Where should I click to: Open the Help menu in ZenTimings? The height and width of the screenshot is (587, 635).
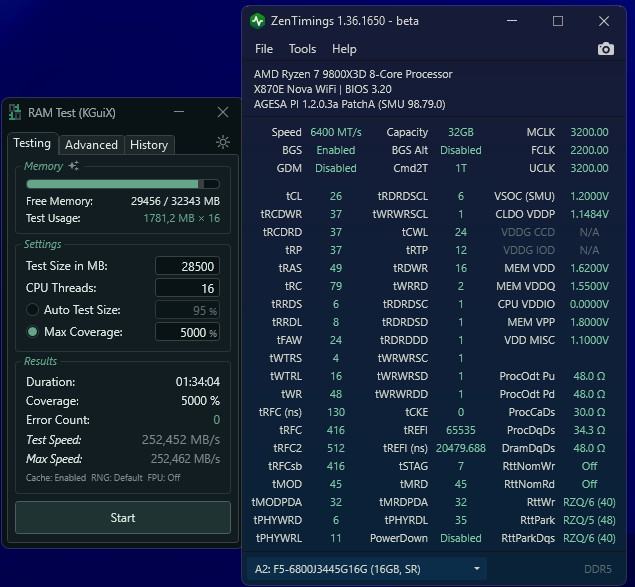(344, 49)
